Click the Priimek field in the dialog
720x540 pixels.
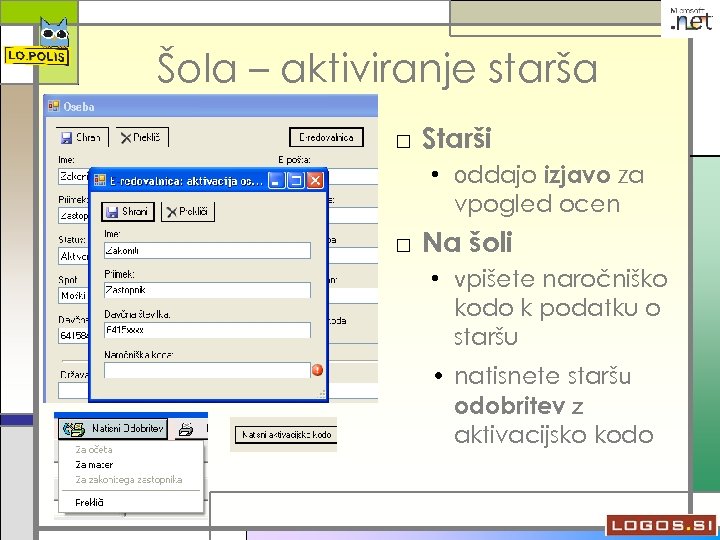207,290
